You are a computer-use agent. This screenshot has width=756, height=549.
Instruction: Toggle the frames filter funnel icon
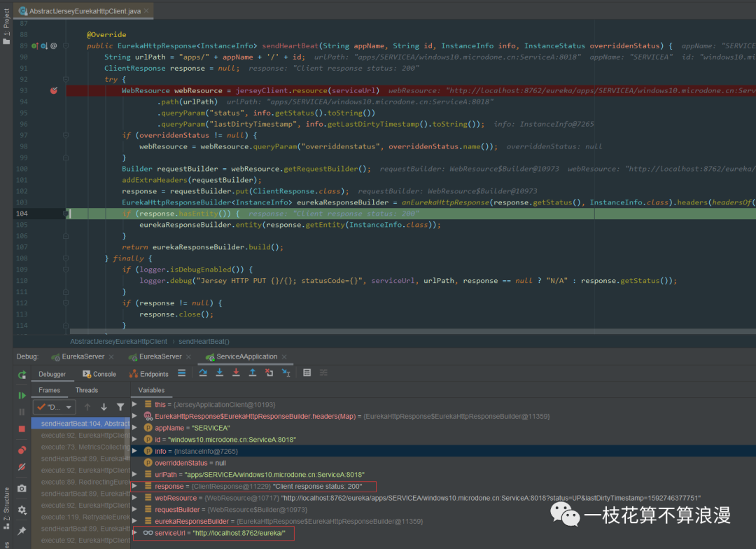pyautogui.click(x=120, y=407)
